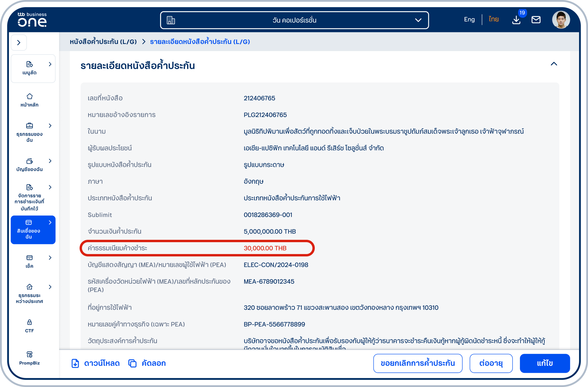Click แก้ไข edit button
588x387 pixels.
(x=545, y=363)
